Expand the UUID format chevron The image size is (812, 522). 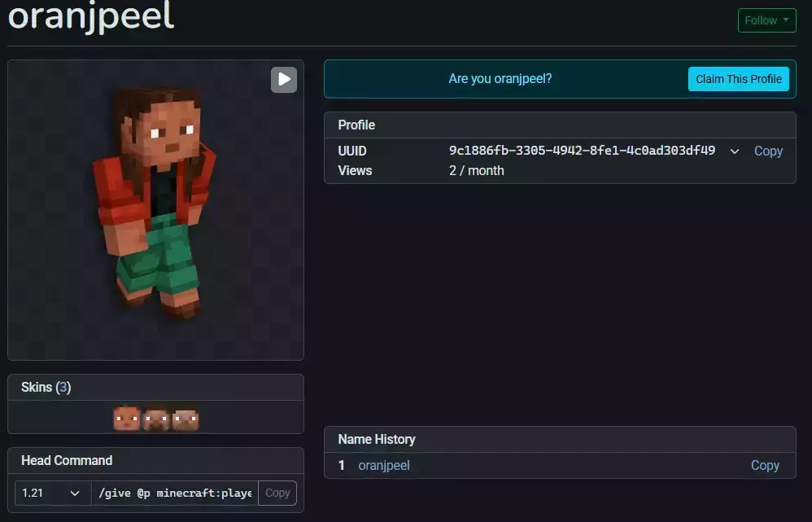point(735,151)
